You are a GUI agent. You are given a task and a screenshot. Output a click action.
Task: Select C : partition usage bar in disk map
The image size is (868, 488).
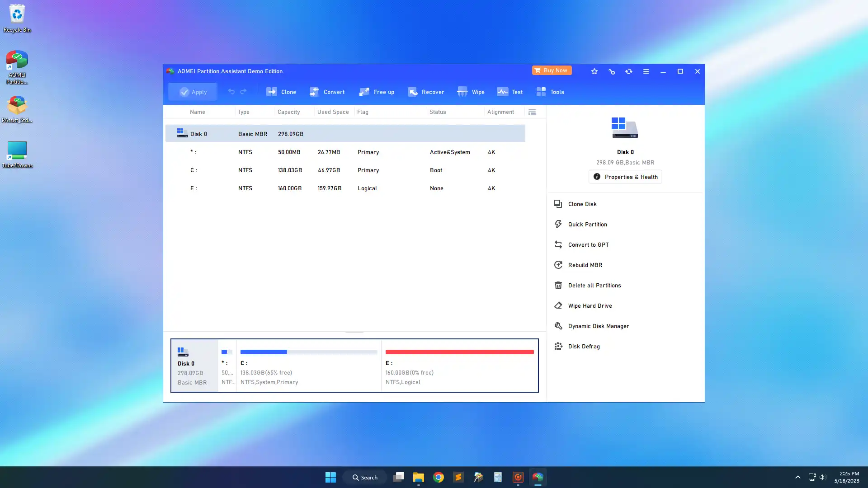coord(309,352)
